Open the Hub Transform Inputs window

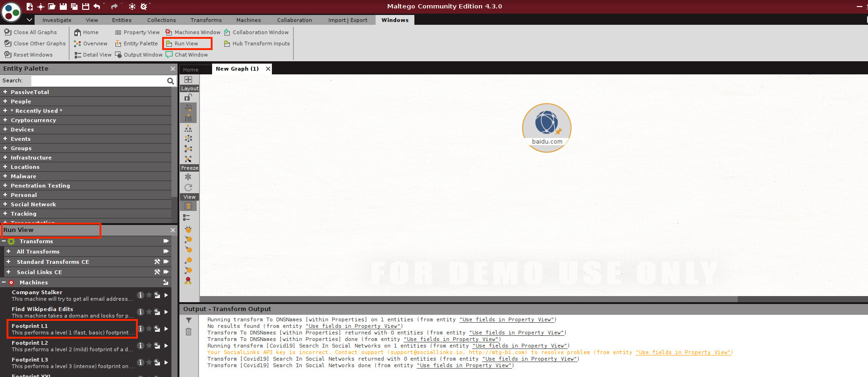click(257, 43)
